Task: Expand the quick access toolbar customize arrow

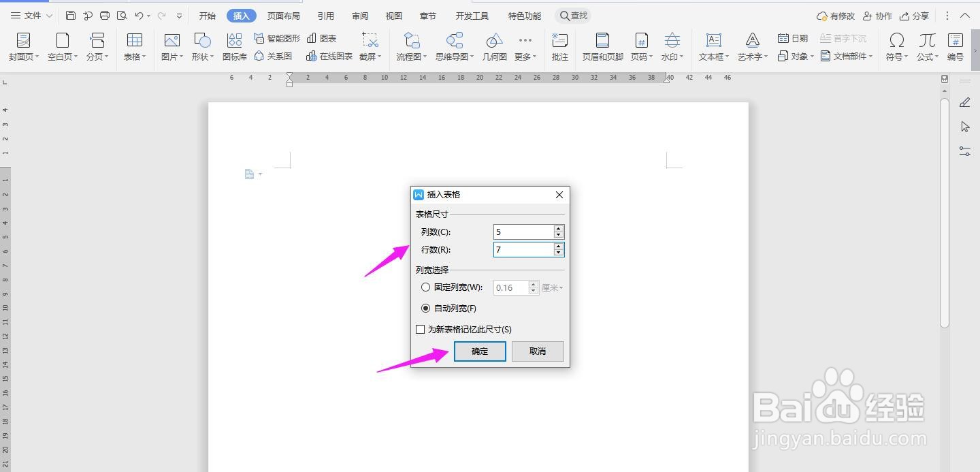Action: pyautogui.click(x=179, y=16)
